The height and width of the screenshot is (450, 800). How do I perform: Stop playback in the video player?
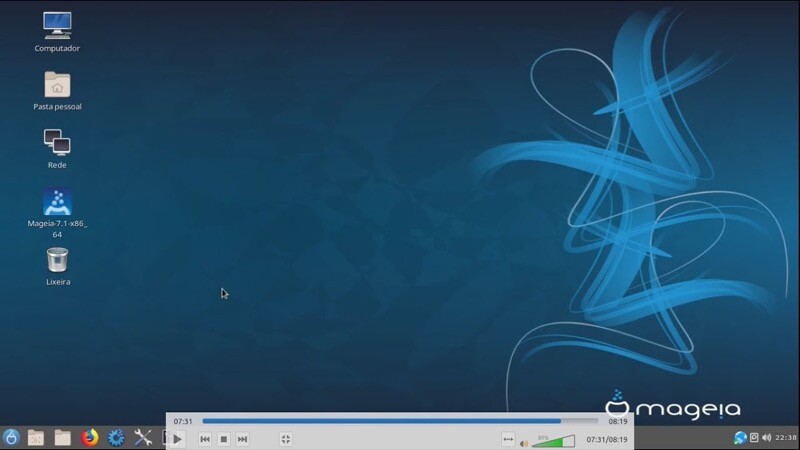(x=223, y=439)
